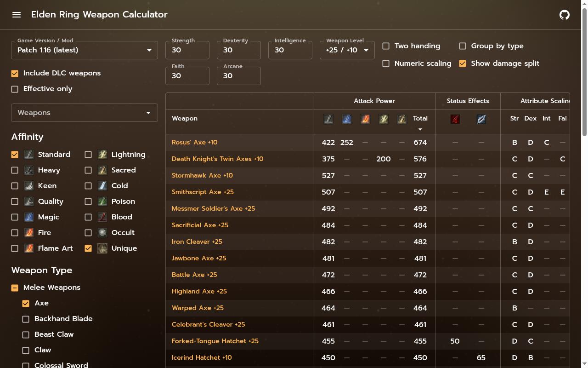The width and height of the screenshot is (588, 368).
Task: Enable the Effective only checkbox
Action: 15,89
